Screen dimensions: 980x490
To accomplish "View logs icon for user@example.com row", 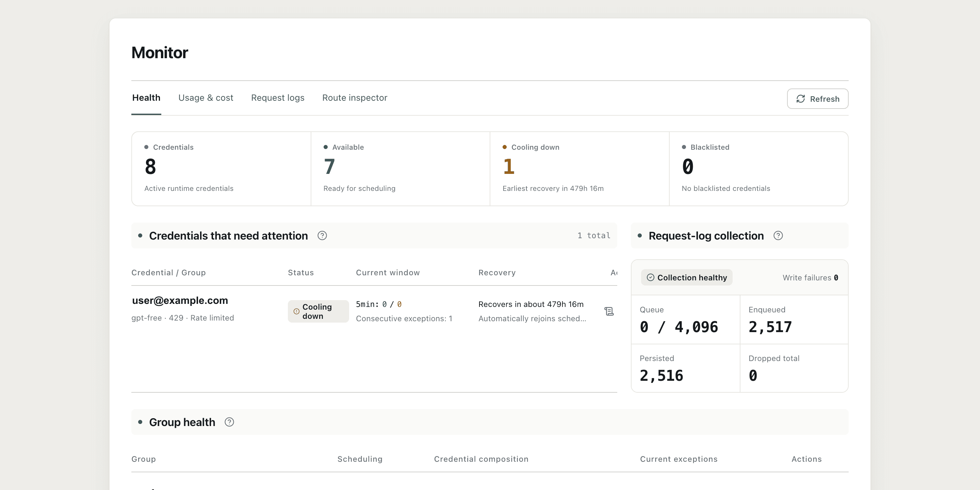I will click(x=609, y=311).
